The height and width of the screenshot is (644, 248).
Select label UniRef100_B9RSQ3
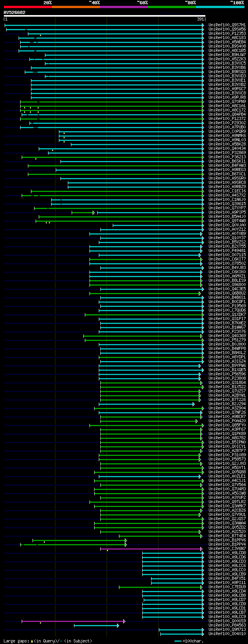click(x=227, y=72)
